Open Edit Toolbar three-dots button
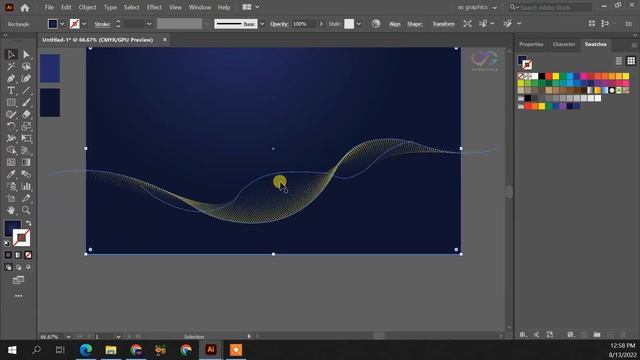Viewport: 640px width, 360px height. 18,296
